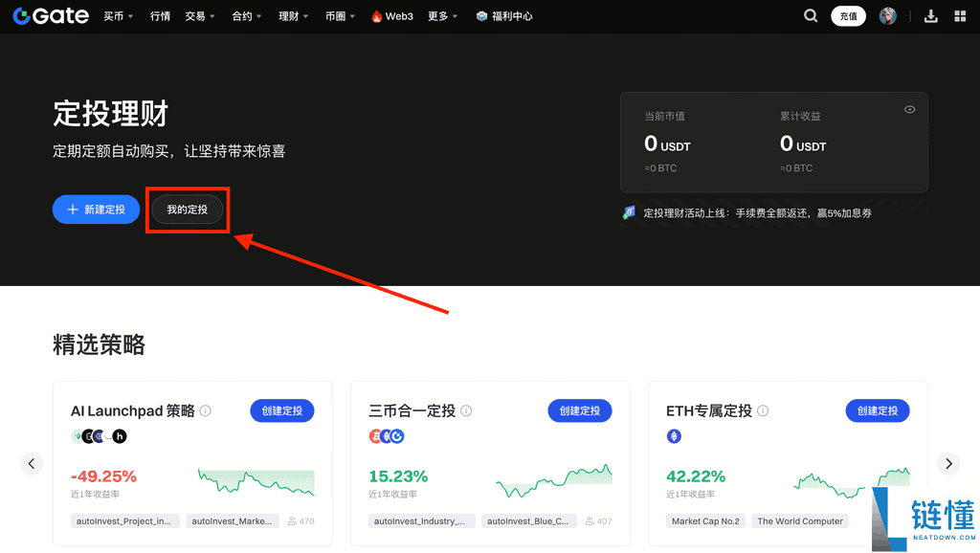
Task: Click the right carousel arrow for strategies
Action: [x=947, y=463]
